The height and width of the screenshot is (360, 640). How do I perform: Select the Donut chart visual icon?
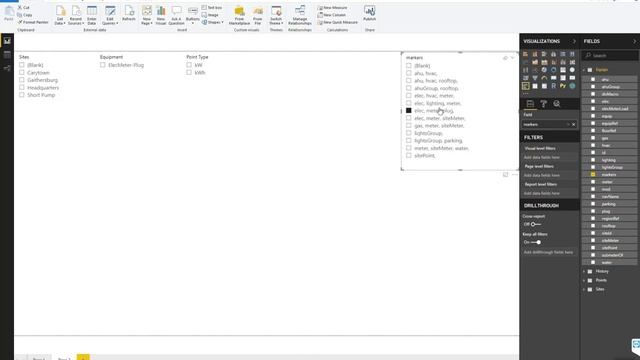click(553, 70)
